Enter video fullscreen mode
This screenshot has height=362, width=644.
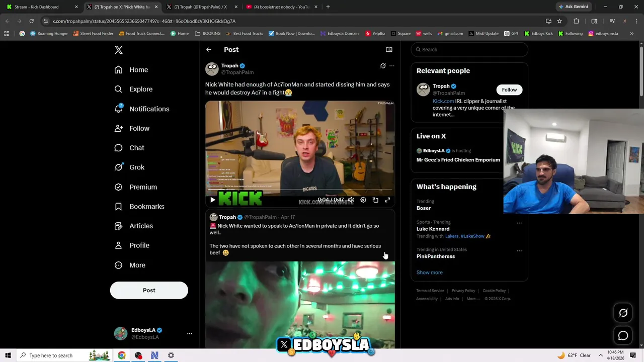(387, 200)
